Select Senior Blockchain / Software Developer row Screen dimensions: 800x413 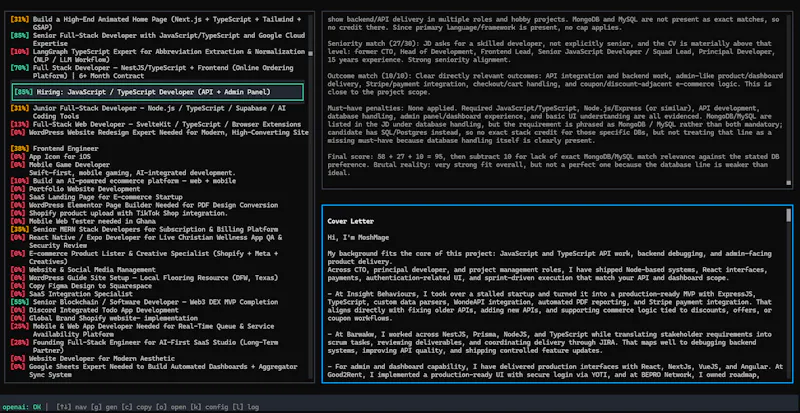coord(144,302)
